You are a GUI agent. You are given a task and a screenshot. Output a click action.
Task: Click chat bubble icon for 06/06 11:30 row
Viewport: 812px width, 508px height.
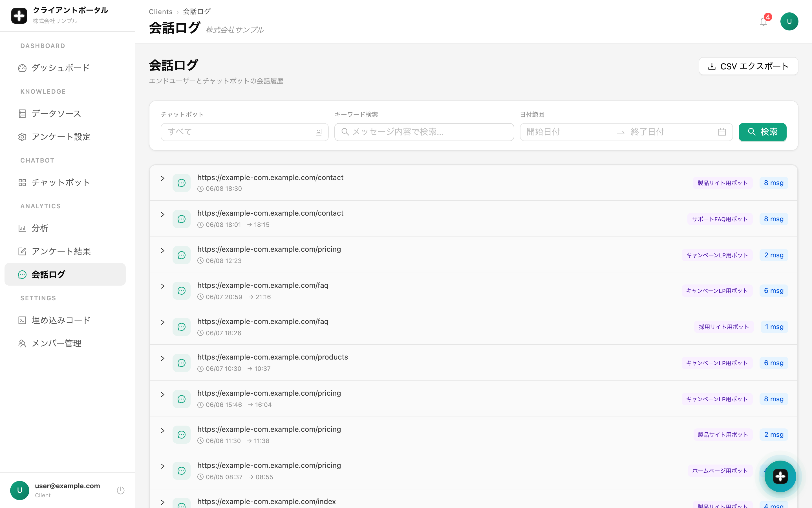(182, 435)
